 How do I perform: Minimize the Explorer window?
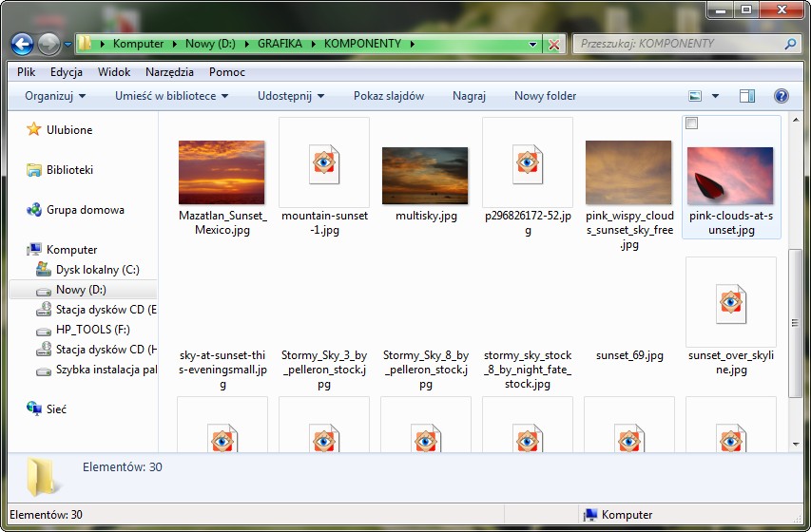[x=721, y=9]
